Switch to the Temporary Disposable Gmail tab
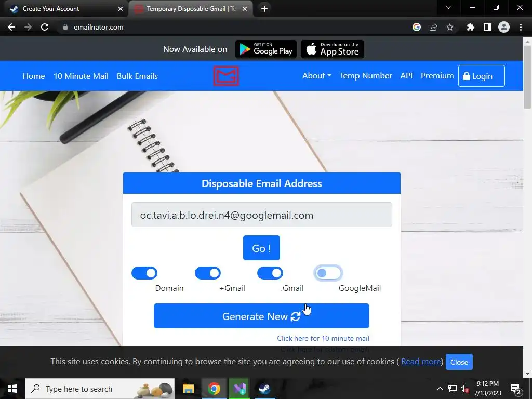532x399 pixels. click(191, 9)
